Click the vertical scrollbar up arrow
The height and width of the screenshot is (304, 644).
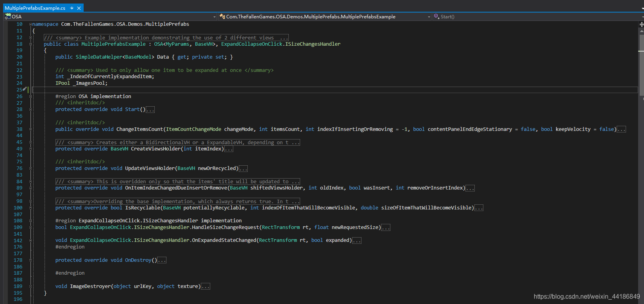(641, 30)
